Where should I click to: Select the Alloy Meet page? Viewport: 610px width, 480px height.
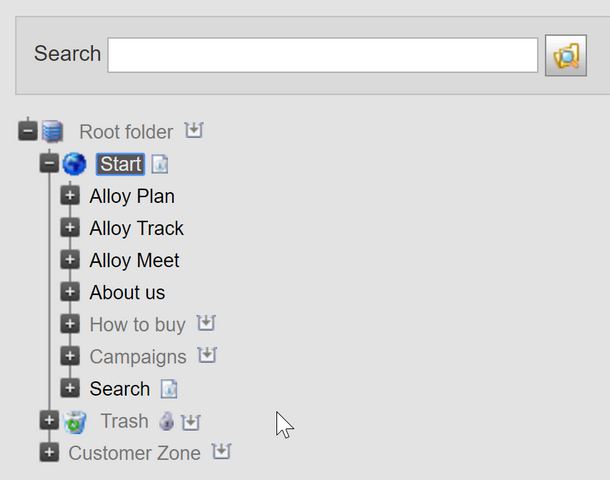(134, 261)
